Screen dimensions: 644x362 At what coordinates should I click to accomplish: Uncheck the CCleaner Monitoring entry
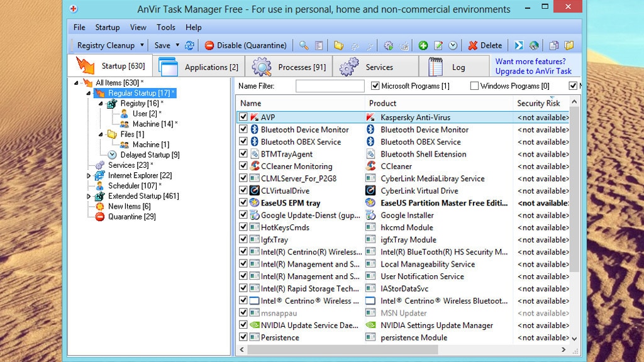243,166
